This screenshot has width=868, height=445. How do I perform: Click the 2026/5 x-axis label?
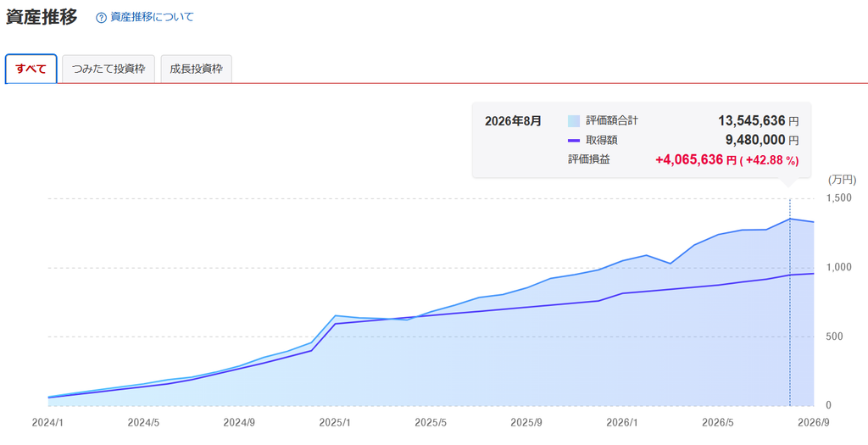(718, 423)
